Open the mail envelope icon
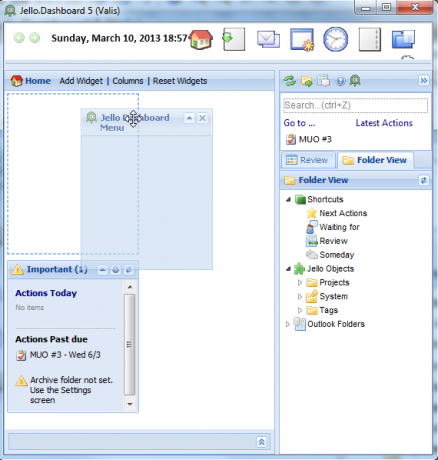 268,39
